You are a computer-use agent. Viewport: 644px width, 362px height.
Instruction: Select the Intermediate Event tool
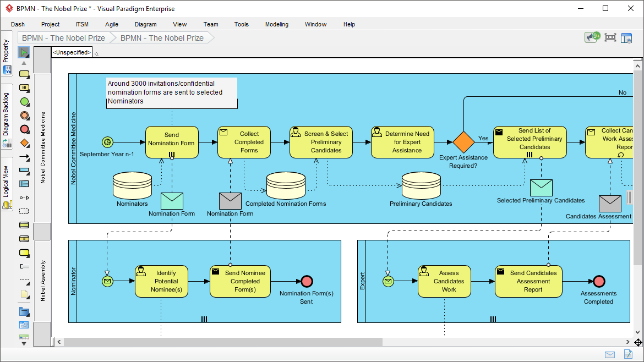click(24, 116)
